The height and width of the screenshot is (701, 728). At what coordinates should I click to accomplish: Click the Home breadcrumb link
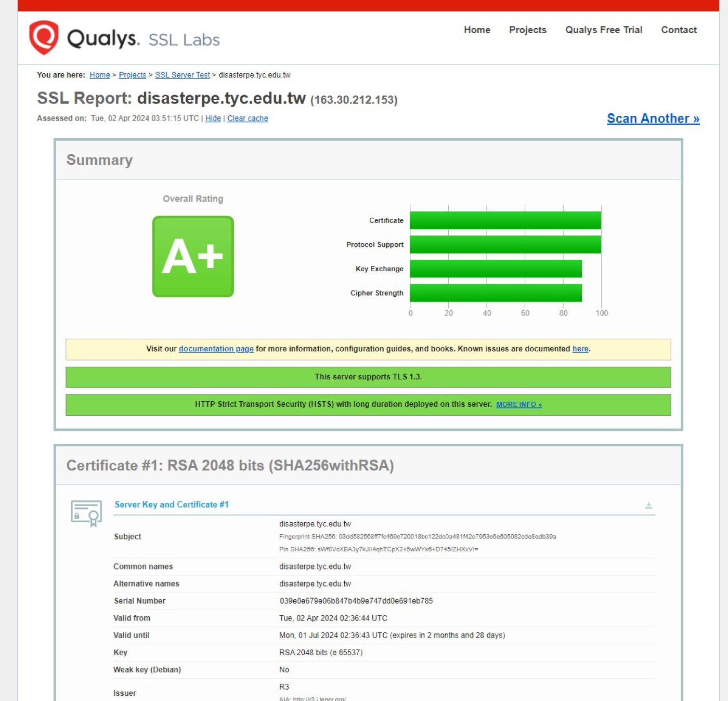coord(99,75)
